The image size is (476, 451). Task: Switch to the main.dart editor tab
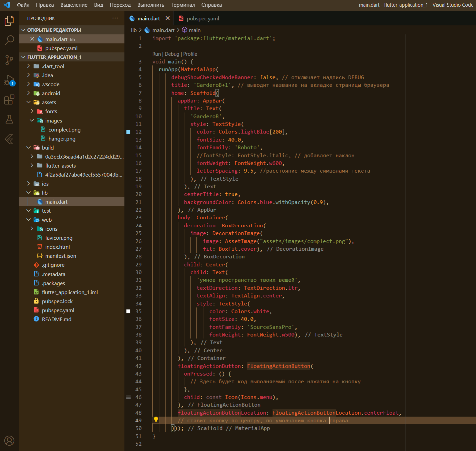tap(148, 18)
